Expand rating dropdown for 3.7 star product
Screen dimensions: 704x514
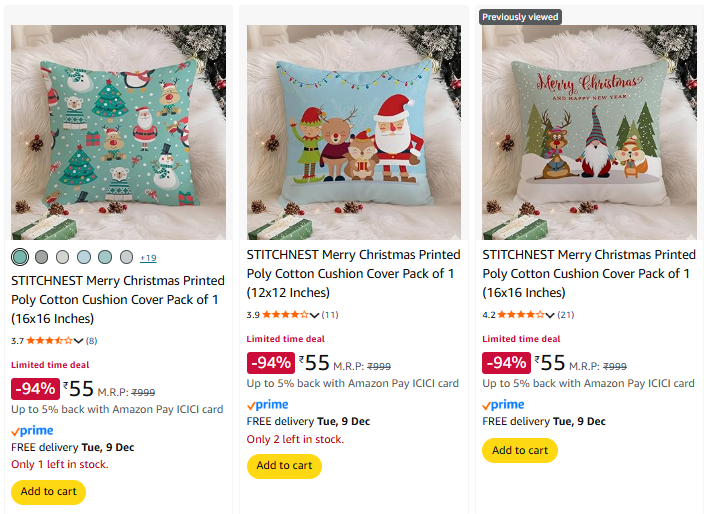point(78,341)
